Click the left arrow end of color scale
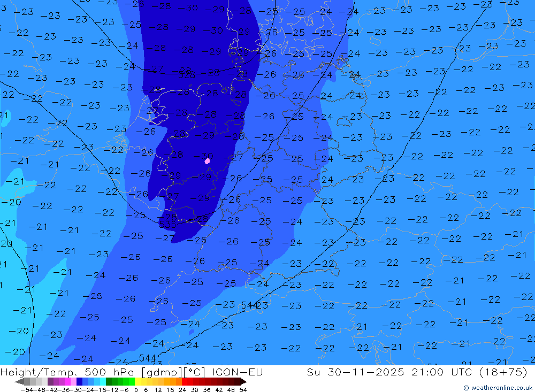535x392 pixels. [19, 381]
